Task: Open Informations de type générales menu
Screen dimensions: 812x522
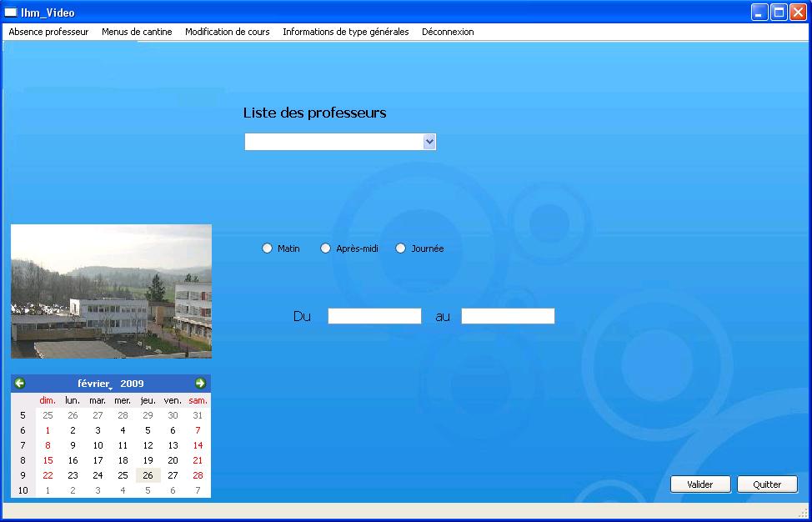Action: coord(346,32)
